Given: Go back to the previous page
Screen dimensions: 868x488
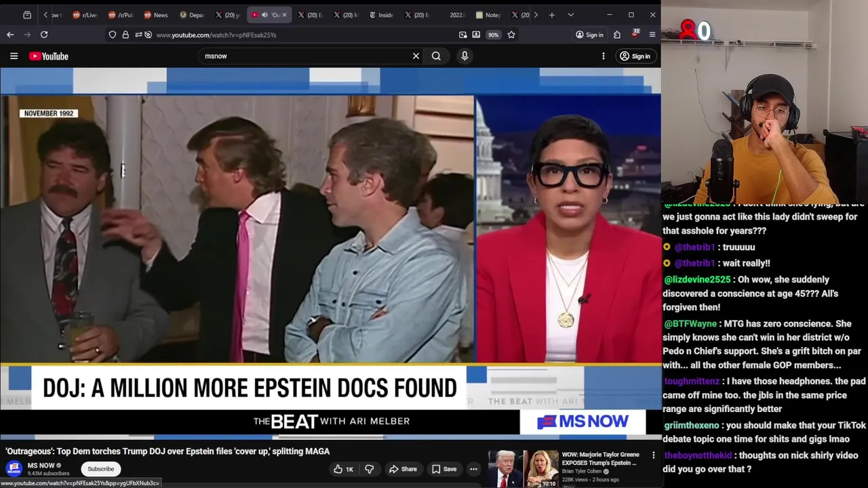Looking at the screenshot, I should point(10,35).
